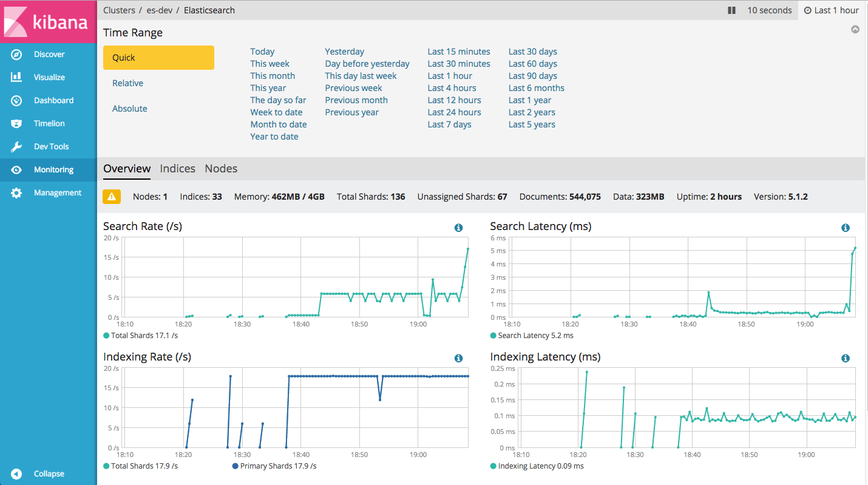The height and width of the screenshot is (485, 868).
Task: Choose Last 7 days range
Action: [x=449, y=124]
